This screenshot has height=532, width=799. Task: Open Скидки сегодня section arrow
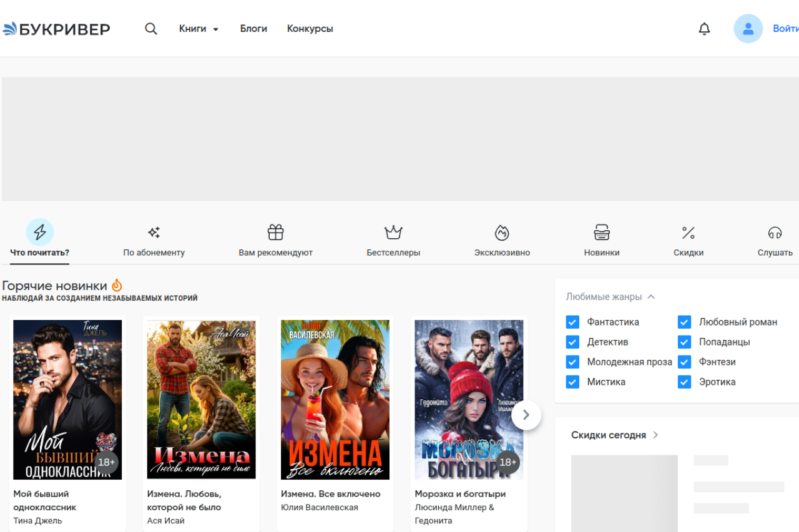point(655,435)
